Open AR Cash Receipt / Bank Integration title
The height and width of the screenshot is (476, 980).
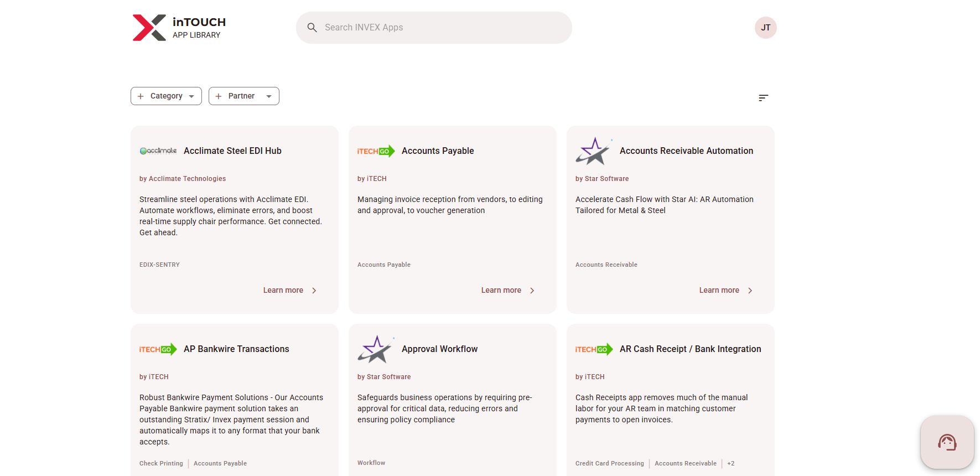(691, 349)
